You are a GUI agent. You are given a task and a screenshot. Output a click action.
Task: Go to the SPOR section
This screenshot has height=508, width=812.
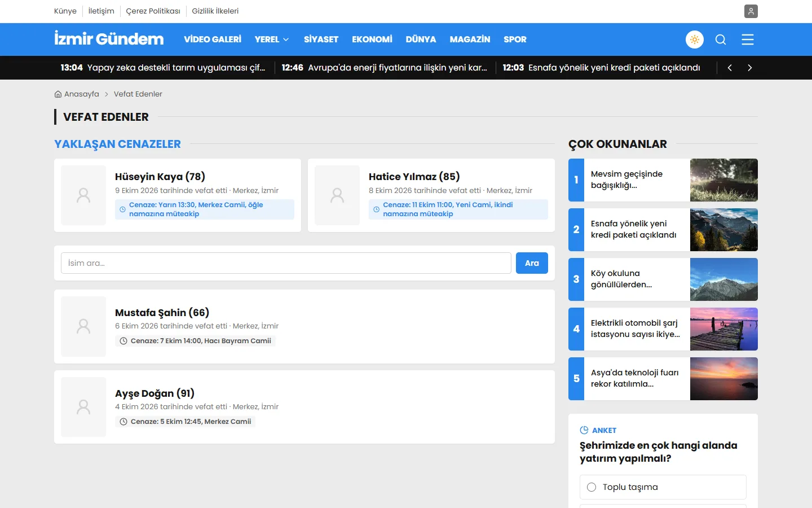coord(515,40)
